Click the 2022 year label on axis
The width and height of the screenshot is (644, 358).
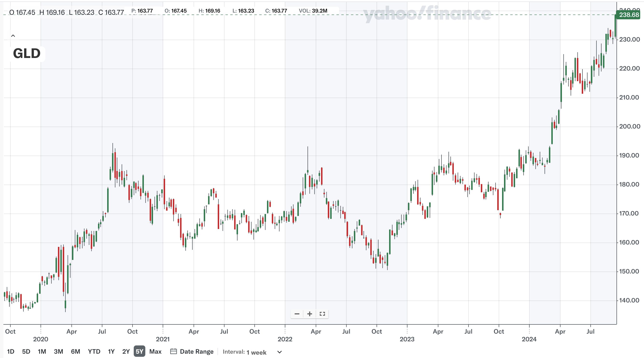(x=285, y=339)
